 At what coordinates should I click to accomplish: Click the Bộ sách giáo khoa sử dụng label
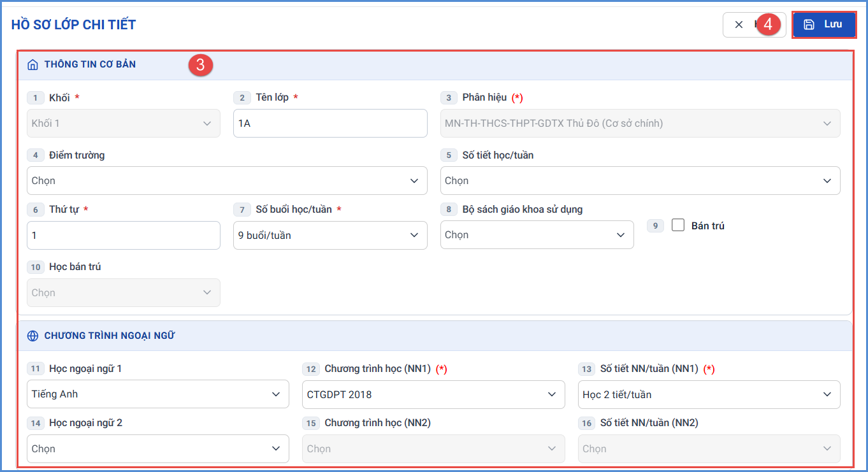523,210
